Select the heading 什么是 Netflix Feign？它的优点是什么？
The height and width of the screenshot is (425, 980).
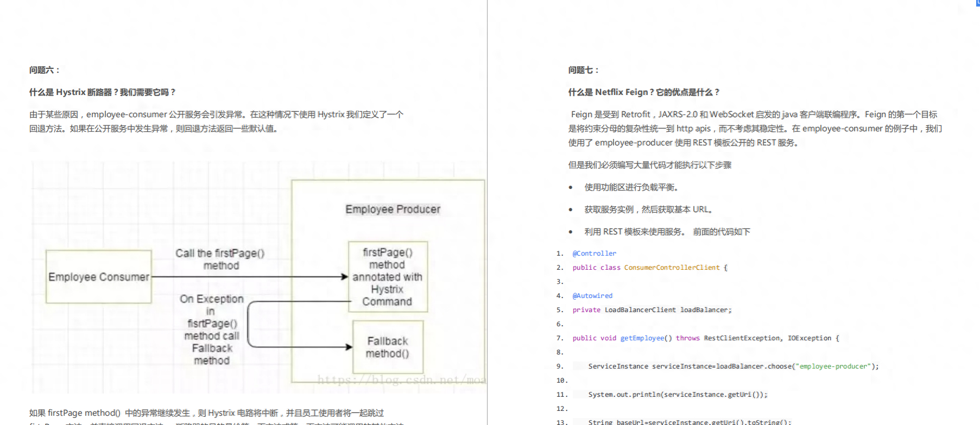[x=644, y=92]
